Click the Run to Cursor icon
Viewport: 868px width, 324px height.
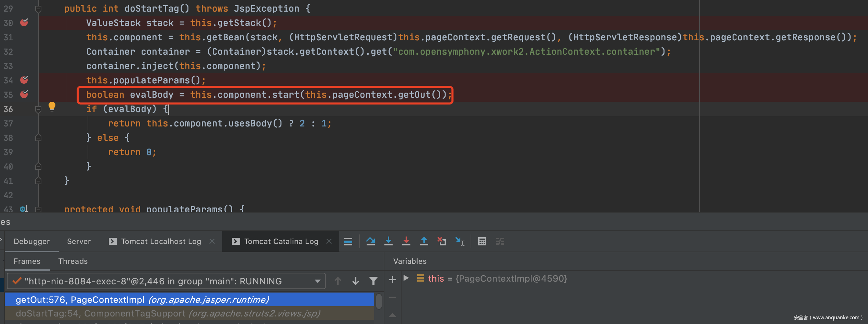pos(460,241)
